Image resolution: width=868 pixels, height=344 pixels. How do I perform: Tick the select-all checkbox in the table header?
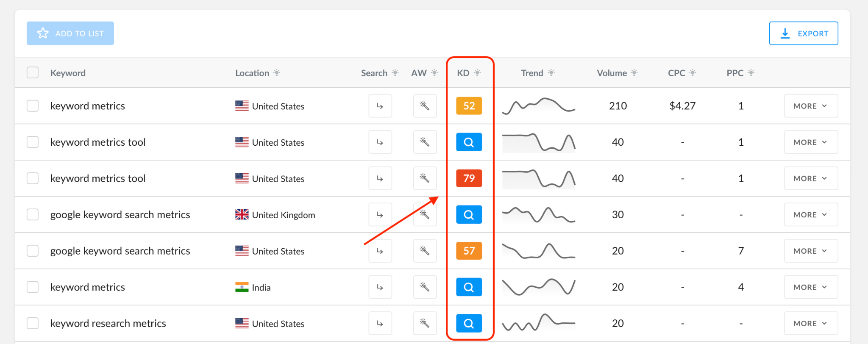click(x=33, y=72)
